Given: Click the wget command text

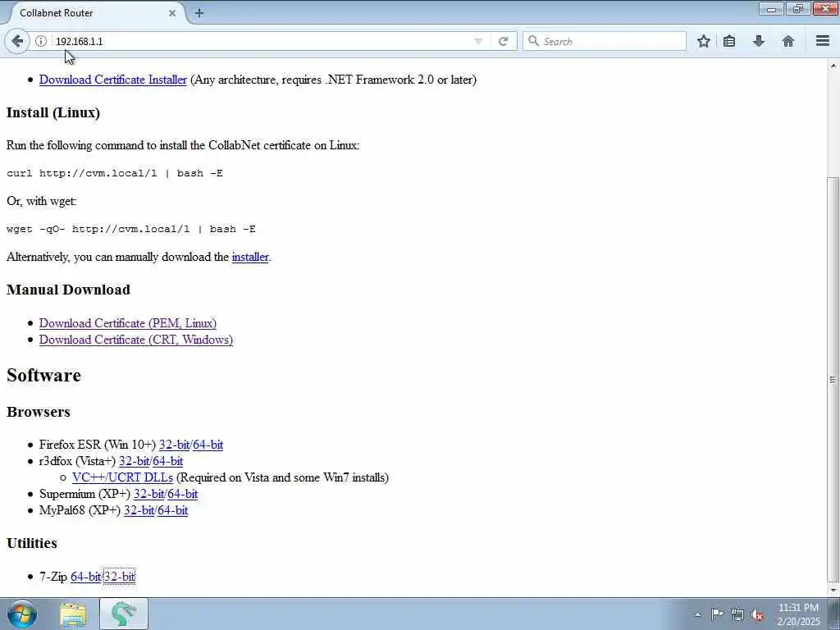Looking at the screenshot, I should click(x=130, y=229).
